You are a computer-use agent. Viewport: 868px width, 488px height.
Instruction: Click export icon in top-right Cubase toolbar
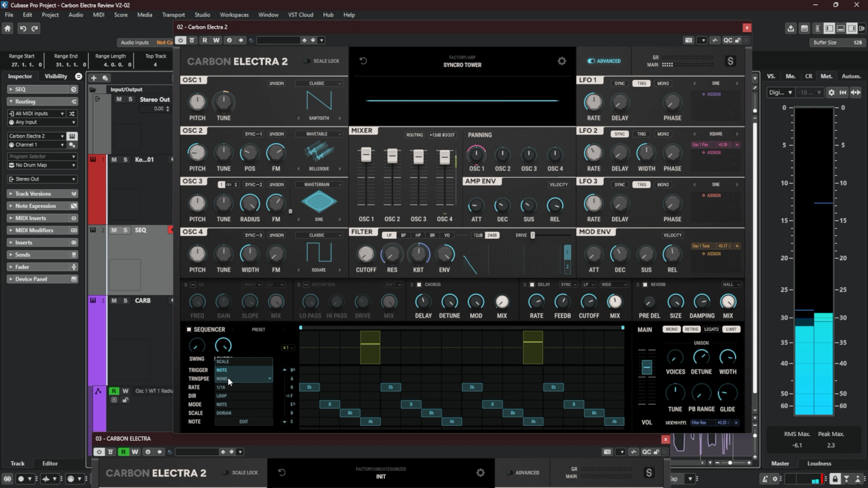click(x=791, y=28)
